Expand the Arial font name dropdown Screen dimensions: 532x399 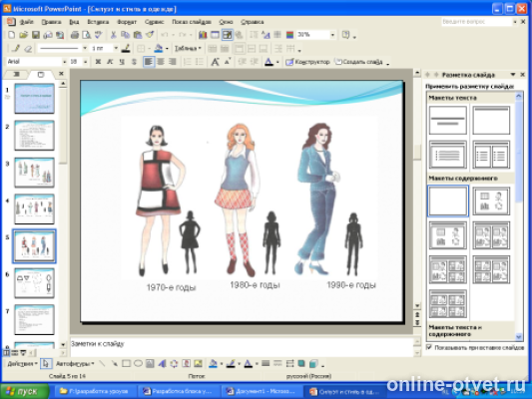65,62
